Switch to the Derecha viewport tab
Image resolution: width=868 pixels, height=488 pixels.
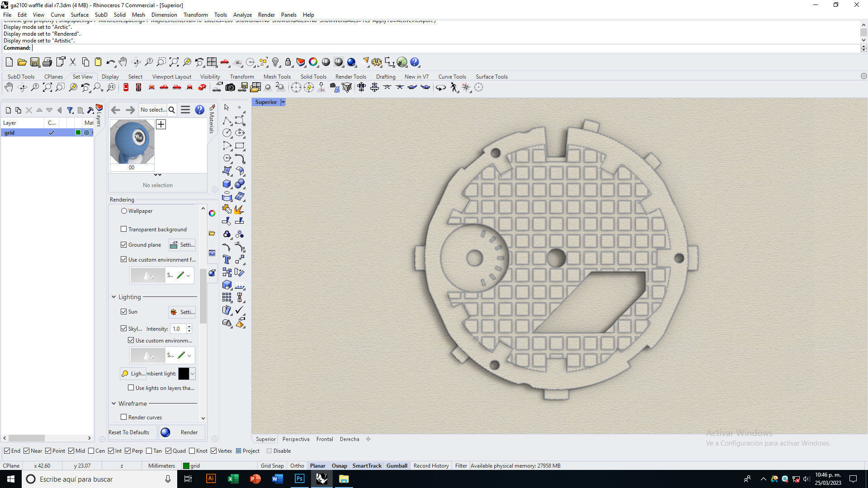coord(349,439)
